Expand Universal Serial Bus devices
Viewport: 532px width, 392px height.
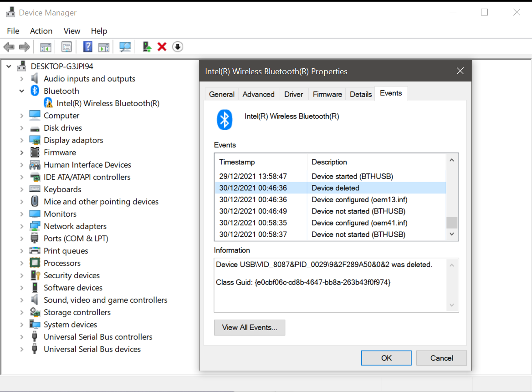pyautogui.click(x=22, y=349)
